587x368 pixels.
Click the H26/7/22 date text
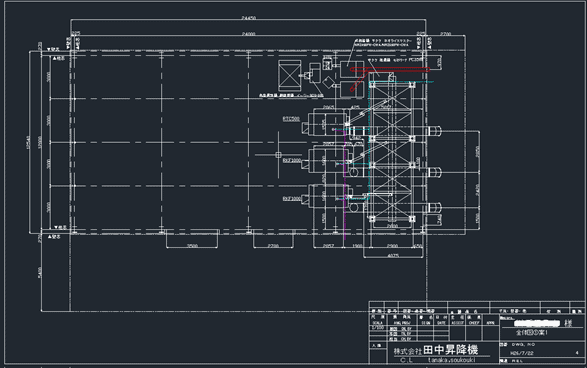point(521,353)
